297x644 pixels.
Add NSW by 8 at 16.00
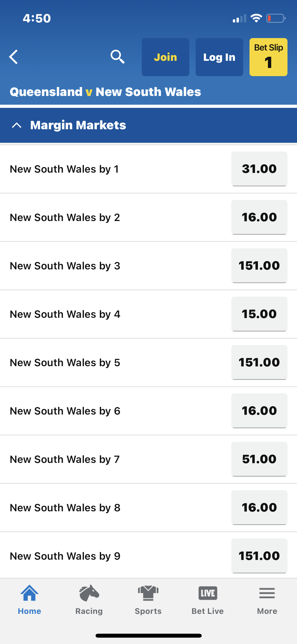(259, 507)
